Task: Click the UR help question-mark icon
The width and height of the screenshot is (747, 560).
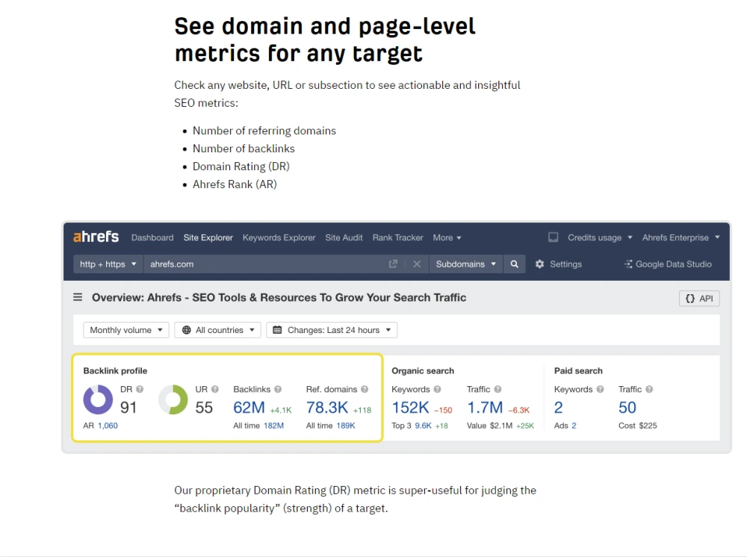Action: (215, 389)
